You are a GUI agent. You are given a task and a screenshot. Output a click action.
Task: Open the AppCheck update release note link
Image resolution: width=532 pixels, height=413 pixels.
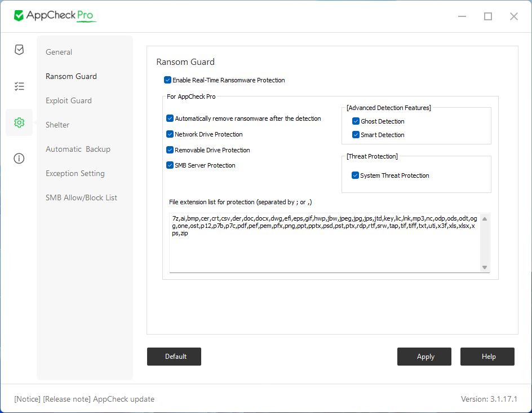85,399
